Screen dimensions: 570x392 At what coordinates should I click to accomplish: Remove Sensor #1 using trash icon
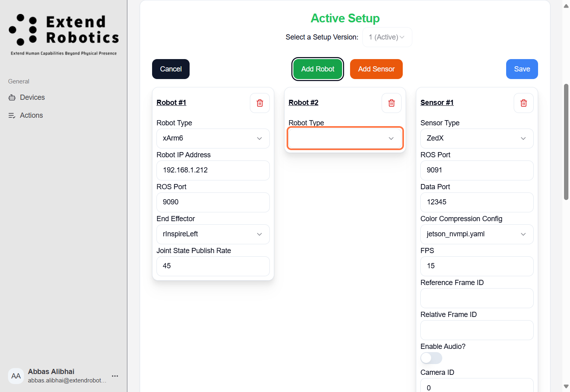tap(524, 103)
